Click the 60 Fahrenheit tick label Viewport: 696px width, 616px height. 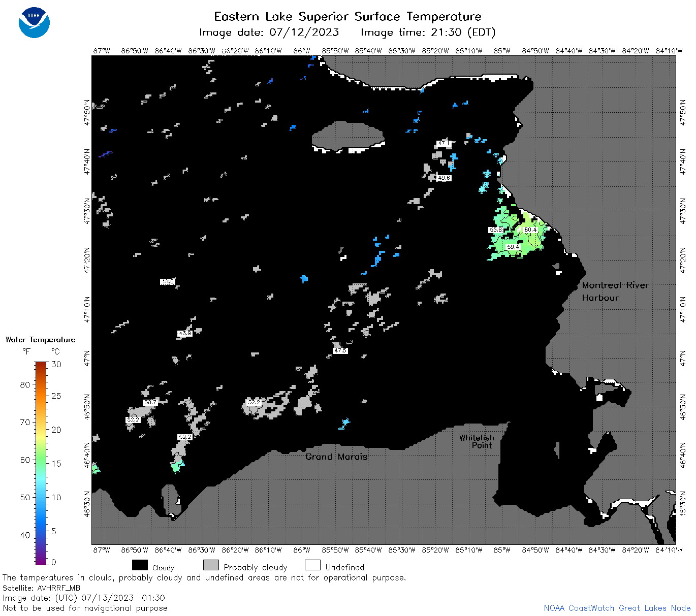tap(25, 460)
